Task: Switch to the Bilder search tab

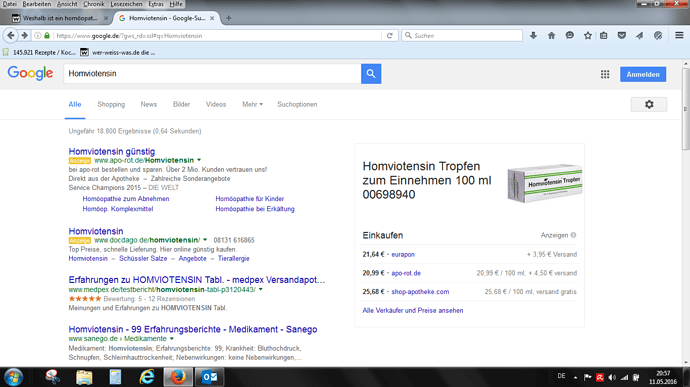Action: click(181, 104)
